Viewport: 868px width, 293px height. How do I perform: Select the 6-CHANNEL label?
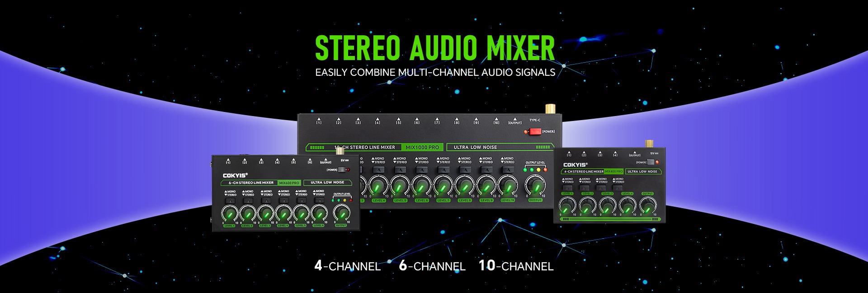point(432,265)
